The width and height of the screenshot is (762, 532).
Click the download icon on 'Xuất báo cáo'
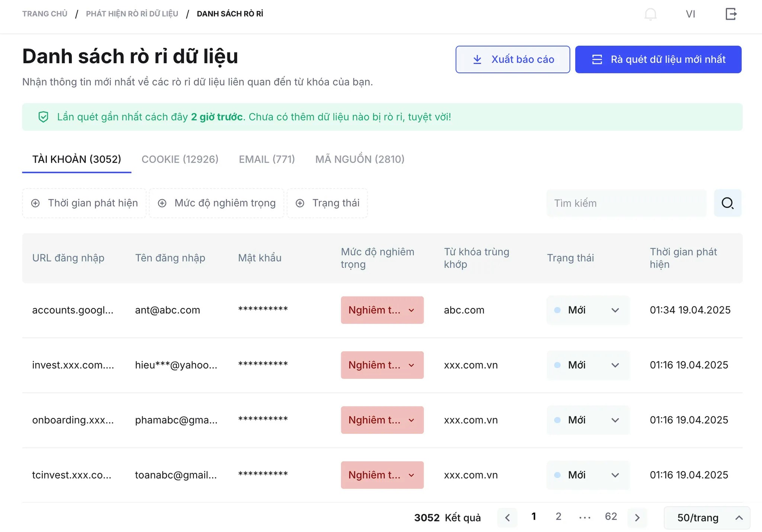[x=477, y=59]
